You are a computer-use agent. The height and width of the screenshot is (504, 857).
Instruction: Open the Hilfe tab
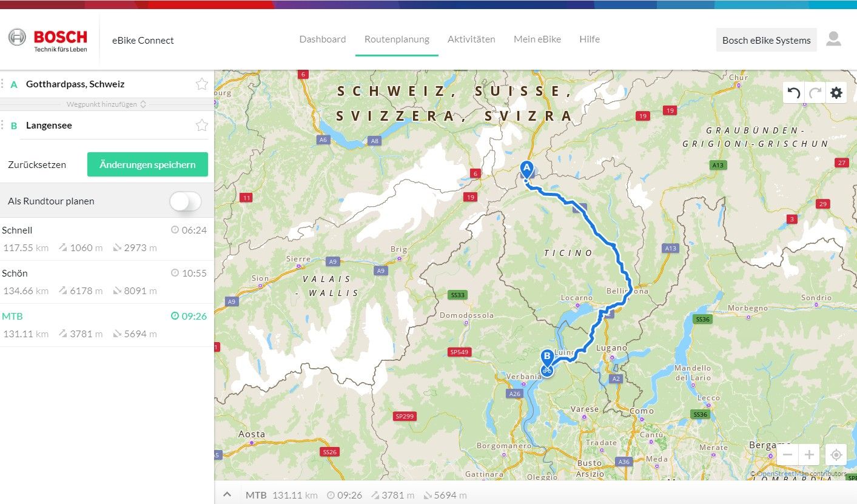[x=590, y=39]
